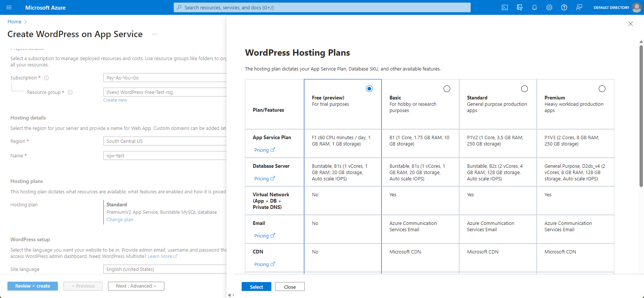
Task: Open Database Server Pricing link
Action: point(265,179)
